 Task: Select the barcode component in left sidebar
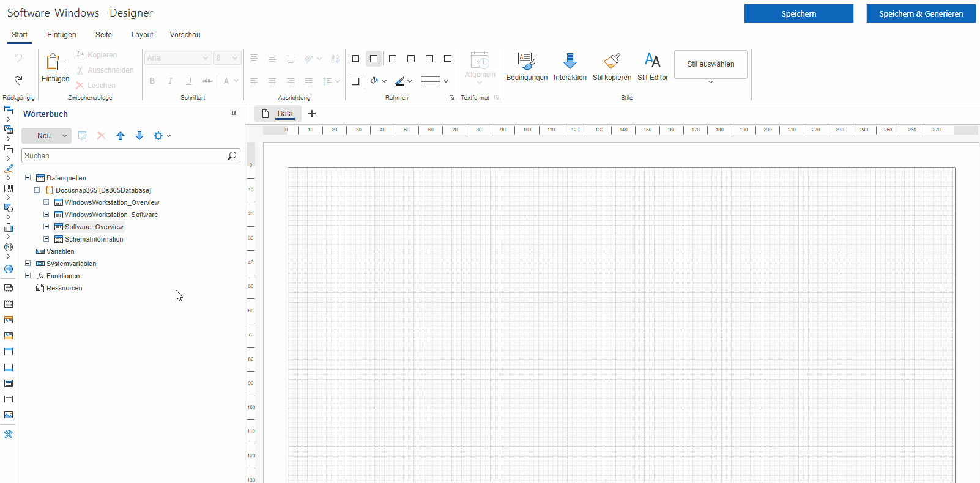tap(9, 188)
